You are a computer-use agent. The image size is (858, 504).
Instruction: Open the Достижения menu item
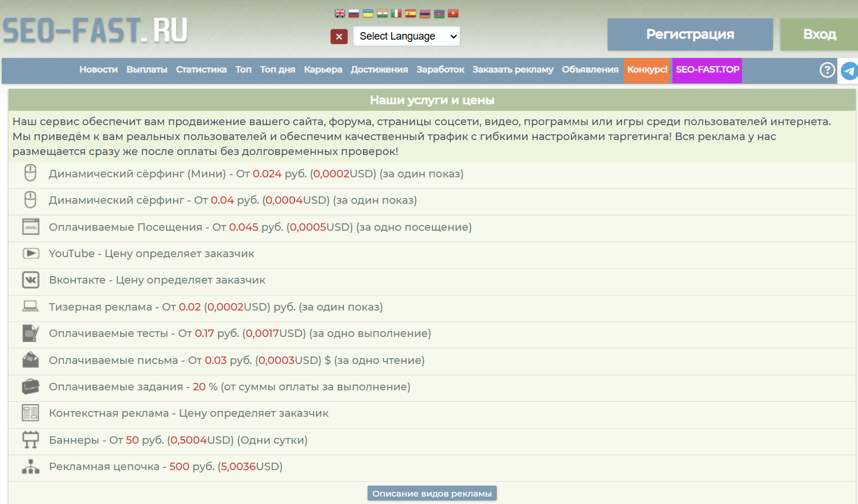pos(379,69)
